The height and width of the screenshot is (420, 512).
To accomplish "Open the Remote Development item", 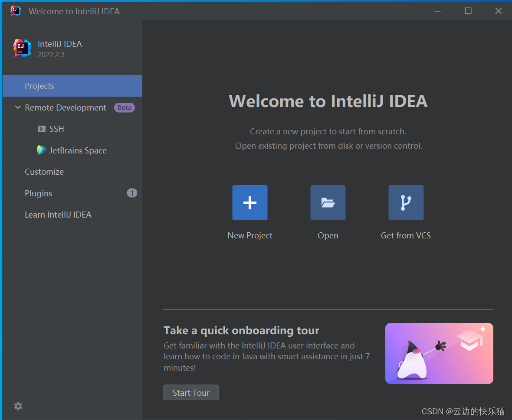I will [x=66, y=107].
